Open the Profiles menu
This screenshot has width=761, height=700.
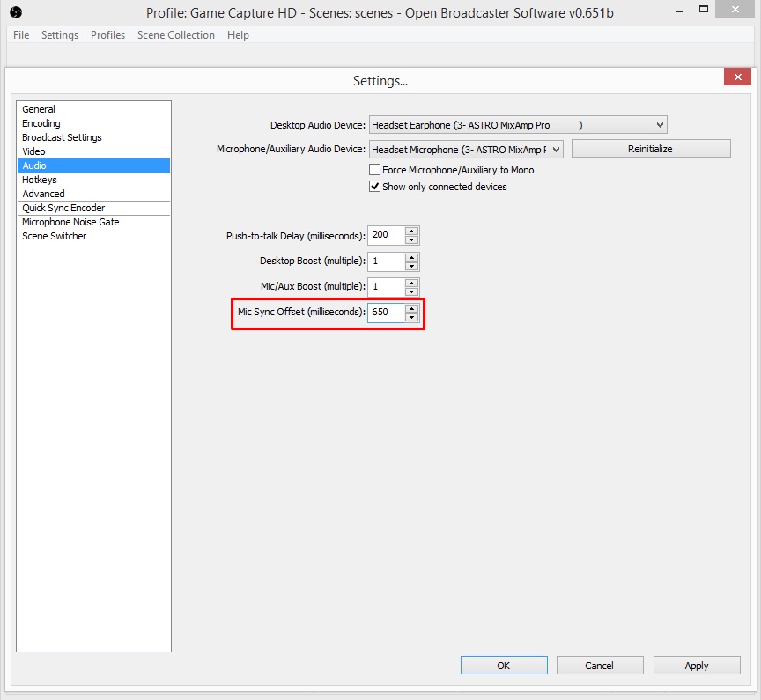click(107, 35)
